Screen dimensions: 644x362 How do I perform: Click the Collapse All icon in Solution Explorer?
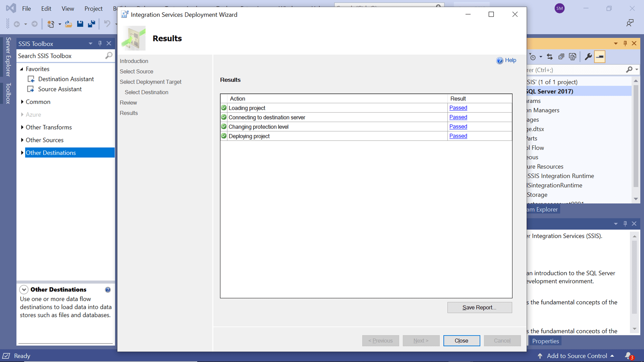[x=561, y=57]
